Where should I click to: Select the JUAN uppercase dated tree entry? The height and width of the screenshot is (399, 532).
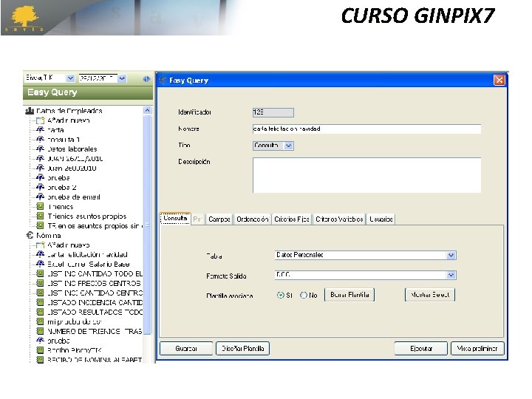75,158
